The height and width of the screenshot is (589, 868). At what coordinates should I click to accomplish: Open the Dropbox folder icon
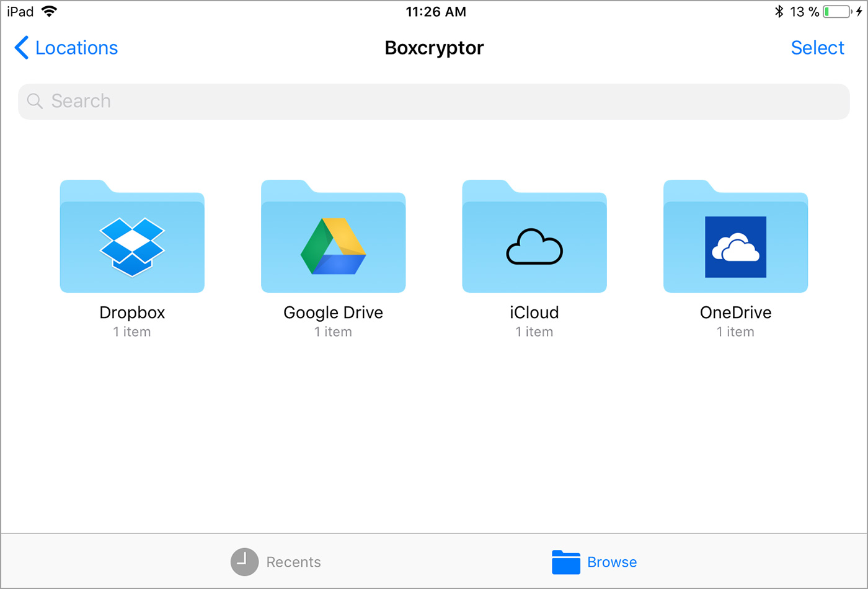132,236
